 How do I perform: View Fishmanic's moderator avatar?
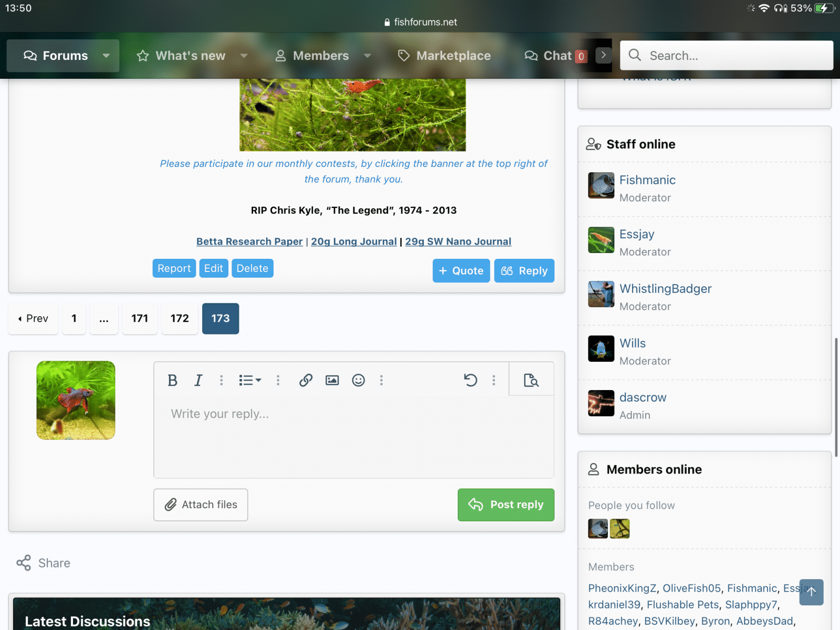601,185
